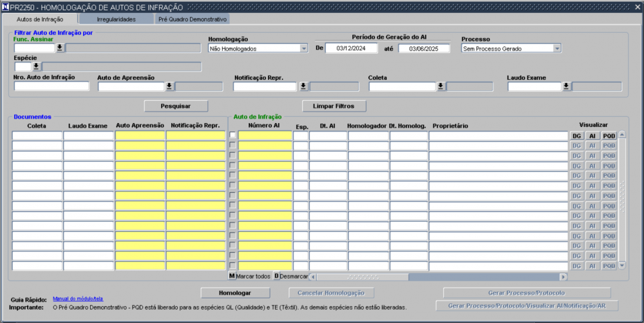Click the Coleta filter input field
The height and width of the screenshot is (323, 644).
point(402,86)
